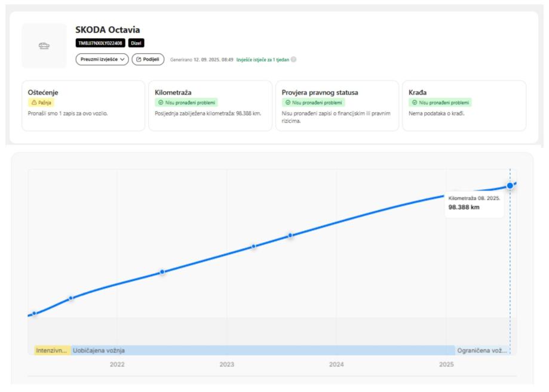The height and width of the screenshot is (392, 549).
Task: Click the highlighted August 2025 data point
Action: (510, 186)
